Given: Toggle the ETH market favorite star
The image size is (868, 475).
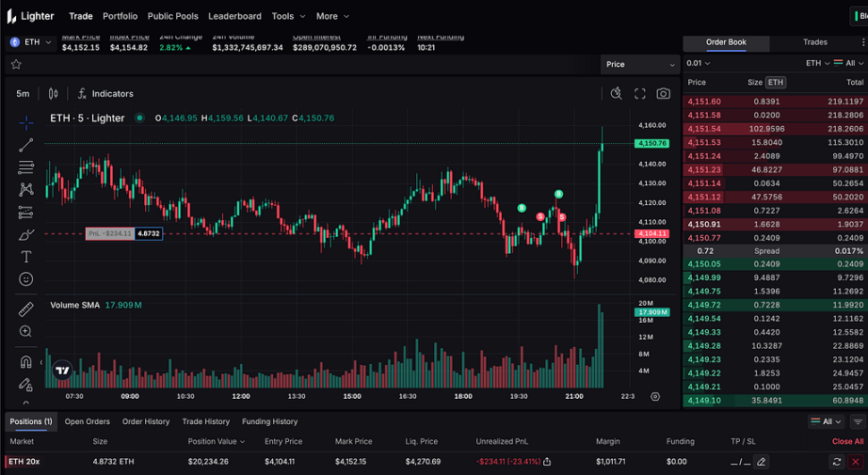Looking at the screenshot, I should point(16,65).
